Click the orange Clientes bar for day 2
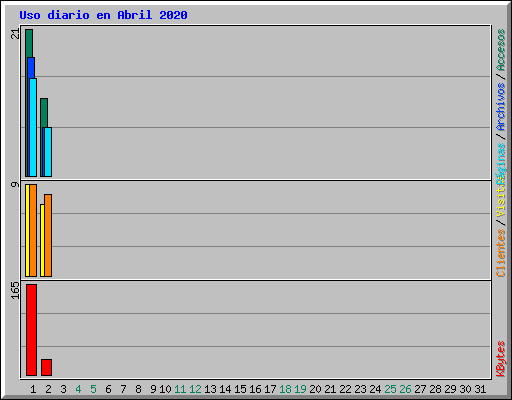 point(48,235)
